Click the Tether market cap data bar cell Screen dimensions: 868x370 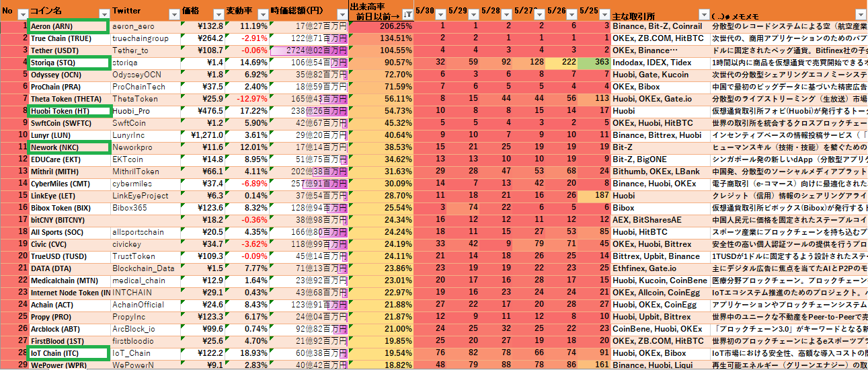pyautogui.click(x=309, y=50)
